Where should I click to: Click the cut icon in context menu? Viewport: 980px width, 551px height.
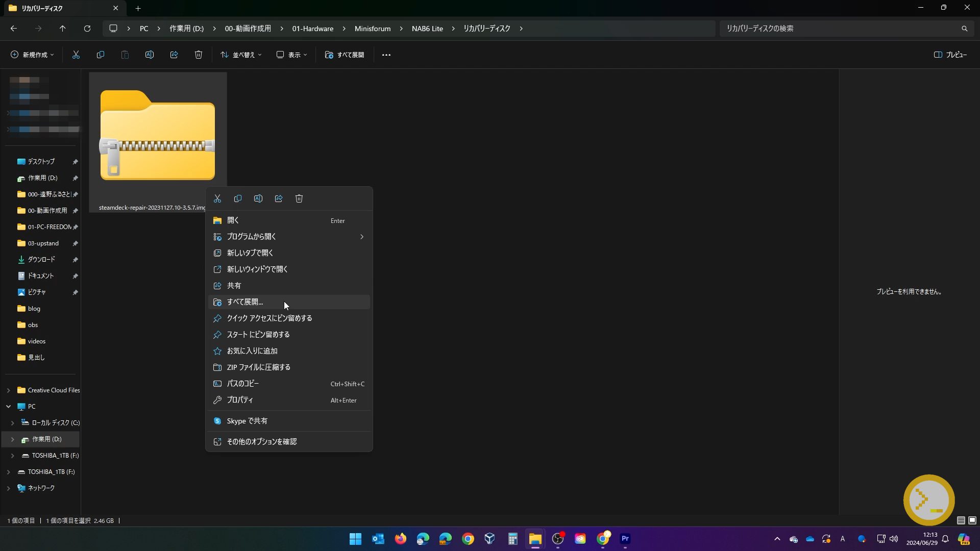pyautogui.click(x=217, y=198)
